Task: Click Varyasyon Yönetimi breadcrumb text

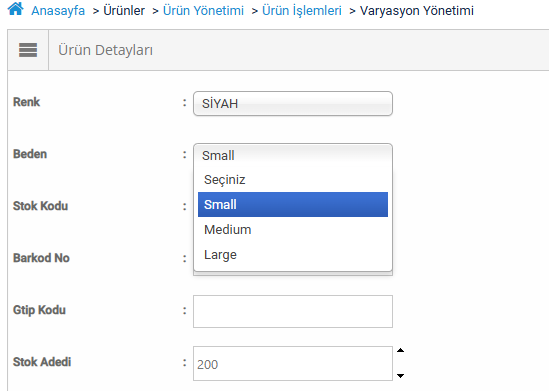Action: click(x=417, y=11)
